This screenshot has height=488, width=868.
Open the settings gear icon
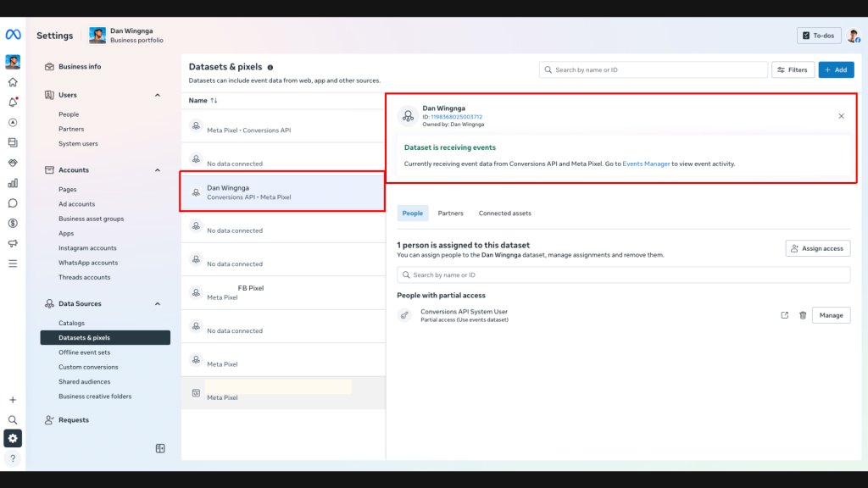tap(13, 438)
